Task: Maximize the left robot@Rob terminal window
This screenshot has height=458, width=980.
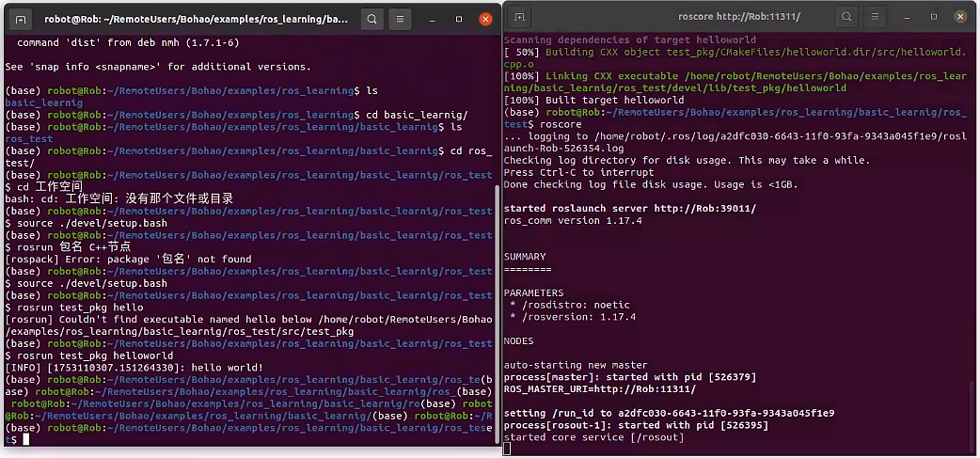Action: tap(459, 20)
